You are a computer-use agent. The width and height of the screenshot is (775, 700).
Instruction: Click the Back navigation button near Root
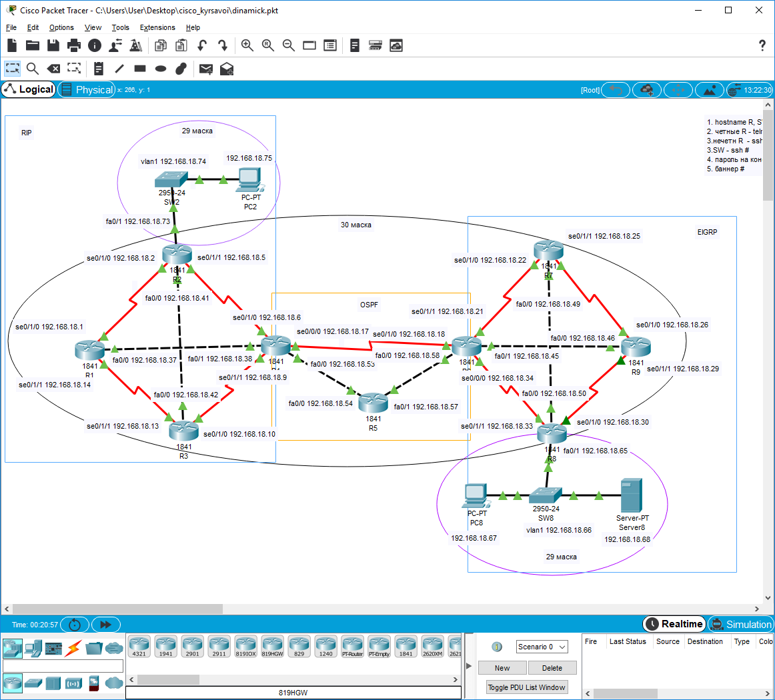pyautogui.click(x=616, y=90)
